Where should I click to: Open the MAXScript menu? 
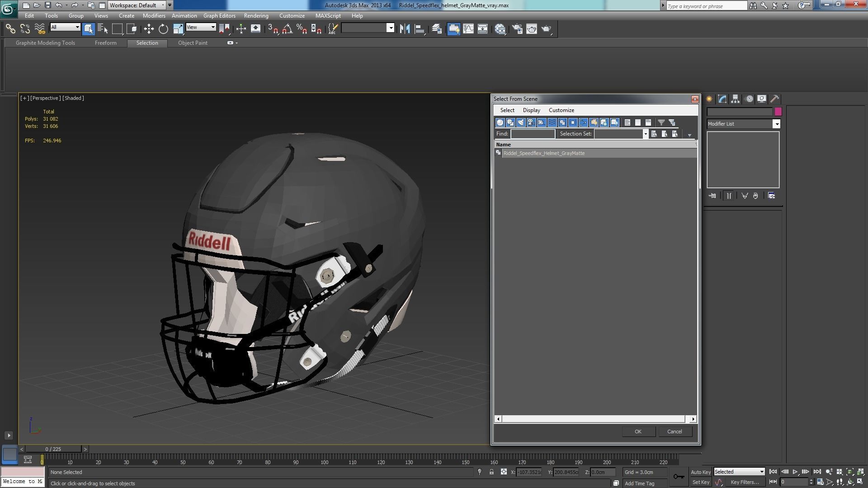[x=328, y=16]
